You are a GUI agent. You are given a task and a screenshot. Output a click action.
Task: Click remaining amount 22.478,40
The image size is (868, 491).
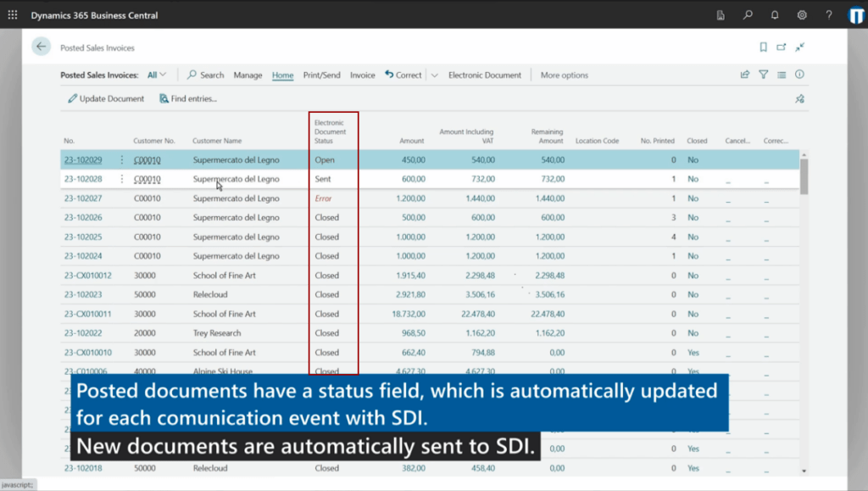click(548, 314)
